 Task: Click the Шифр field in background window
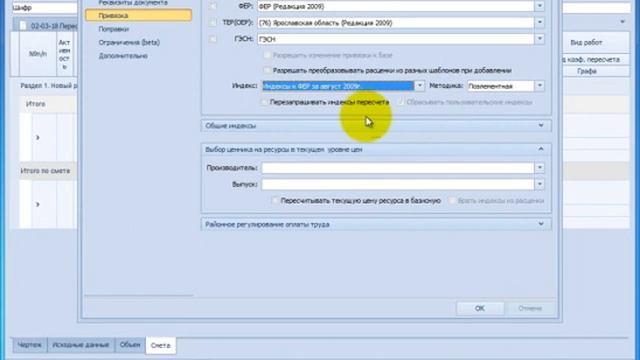click(44, 7)
